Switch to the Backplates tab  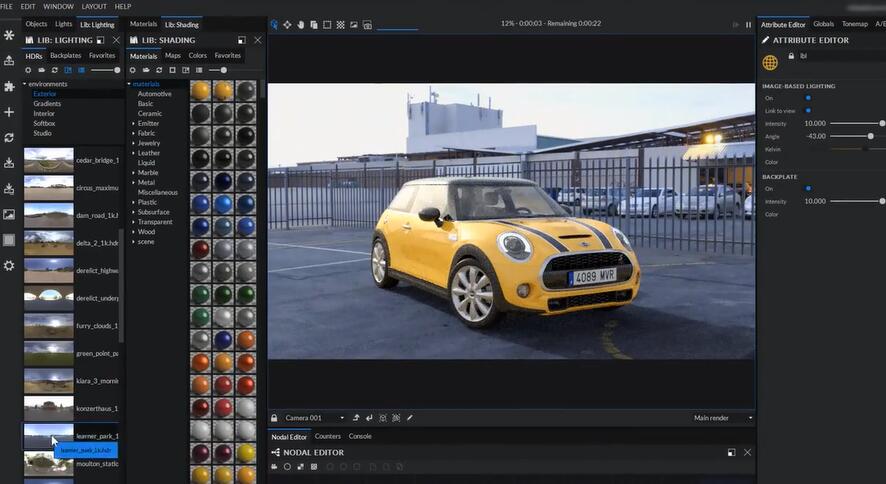[x=66, y=55]
